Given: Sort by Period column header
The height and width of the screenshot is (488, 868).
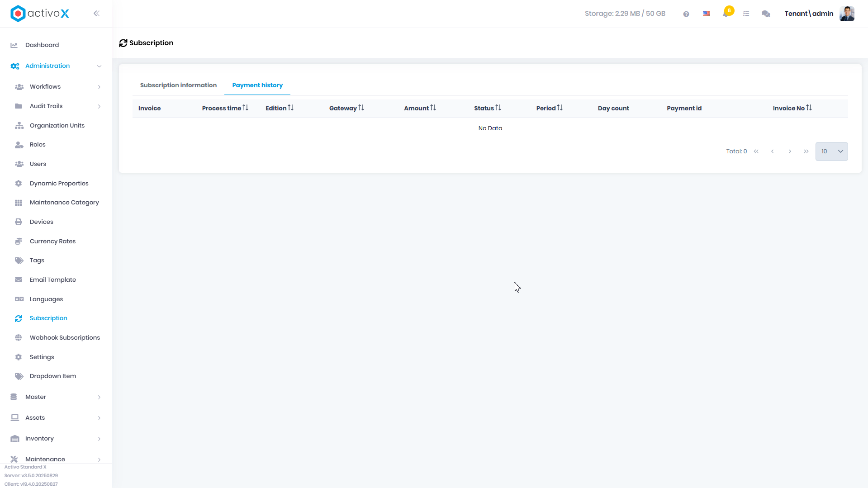Looking at the screenshot, I should point(550,108).
